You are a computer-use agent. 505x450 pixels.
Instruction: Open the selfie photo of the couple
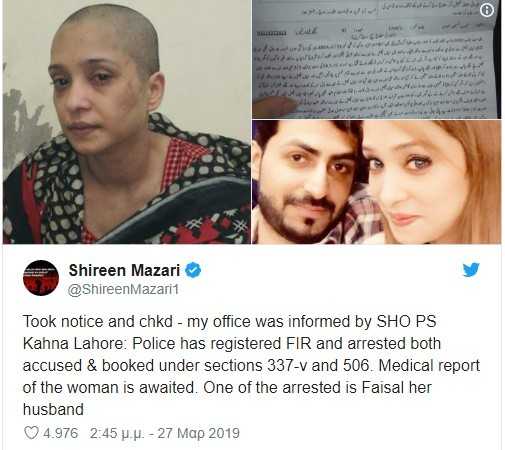(x=376, y=182)
